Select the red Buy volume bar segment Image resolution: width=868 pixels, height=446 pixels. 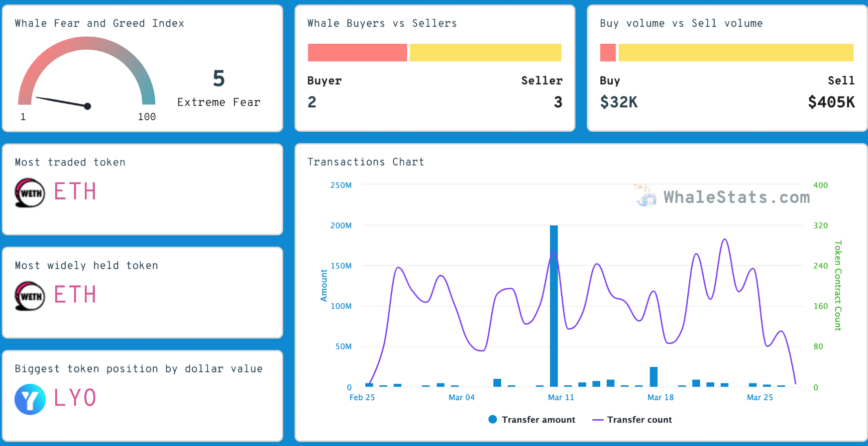point(608,53)
